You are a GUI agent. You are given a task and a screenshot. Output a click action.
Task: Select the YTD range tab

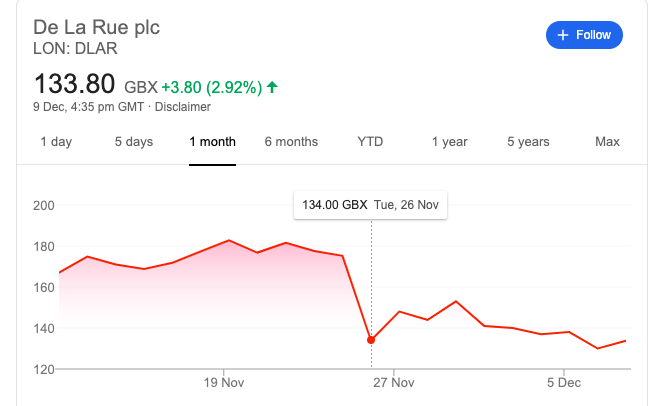[370, 142]
